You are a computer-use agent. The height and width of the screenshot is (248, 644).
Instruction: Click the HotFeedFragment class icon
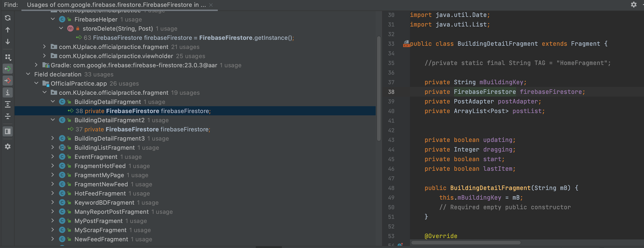(x=62, y=193)
